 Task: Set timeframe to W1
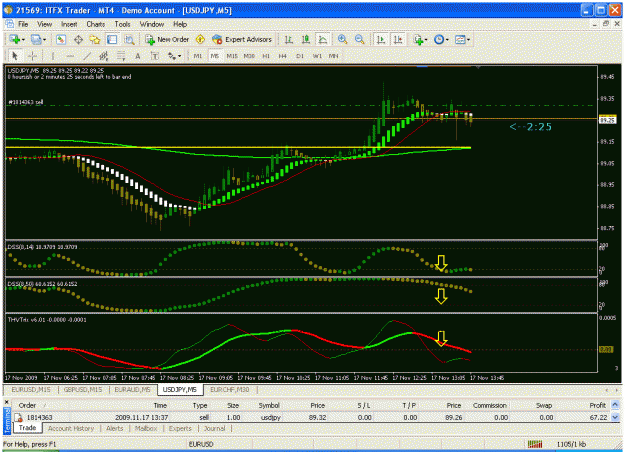(x=317, y=56)
